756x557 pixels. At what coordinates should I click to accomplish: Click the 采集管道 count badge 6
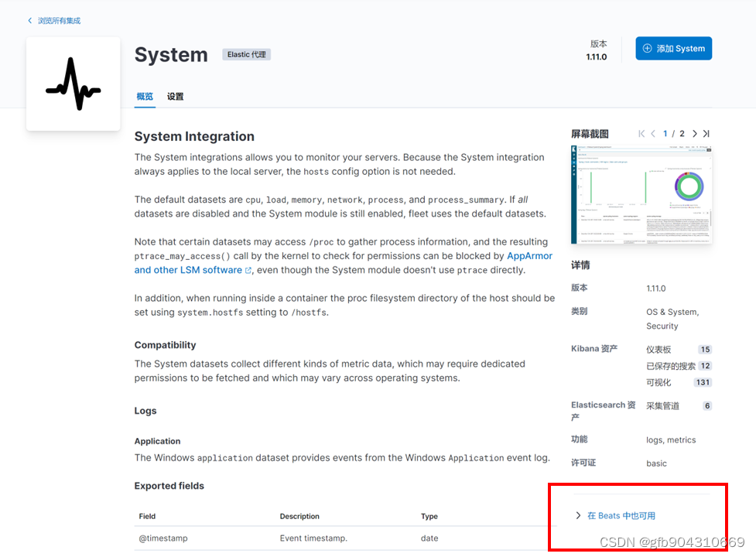pyautogui.click(x=707, y=405)
